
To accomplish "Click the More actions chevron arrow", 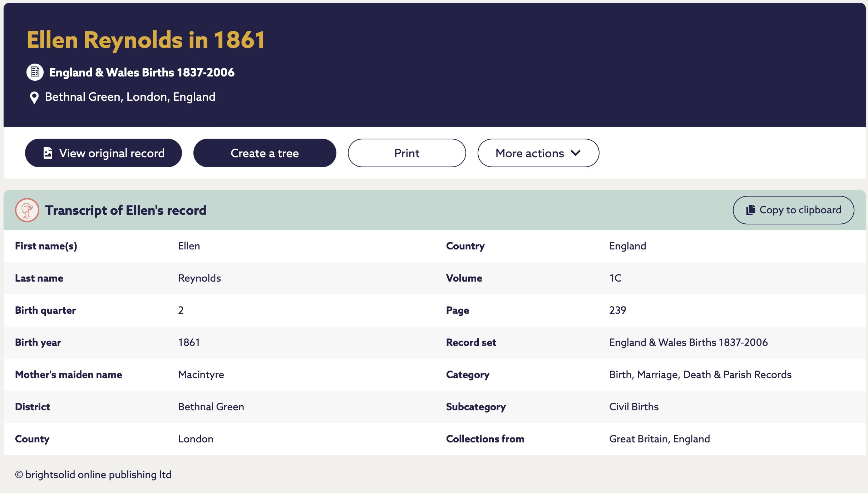I will (576, 153).
